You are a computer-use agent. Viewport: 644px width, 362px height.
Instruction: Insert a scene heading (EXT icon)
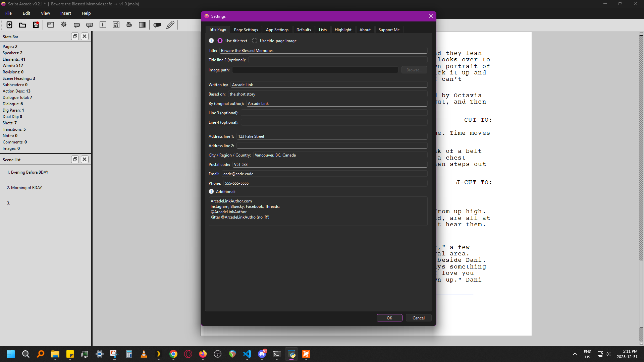pyautogui.click(x=51, y=25)
